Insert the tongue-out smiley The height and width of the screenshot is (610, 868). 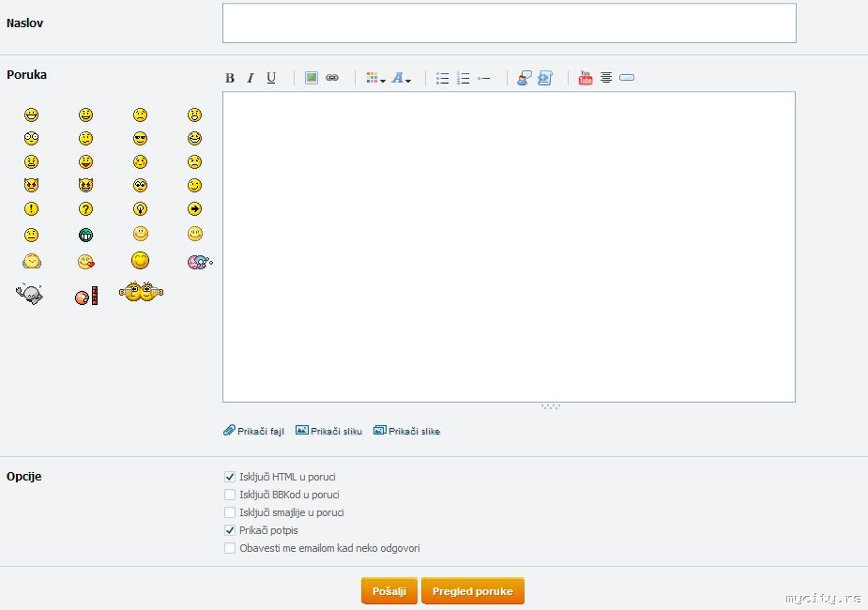pos(85,161)
